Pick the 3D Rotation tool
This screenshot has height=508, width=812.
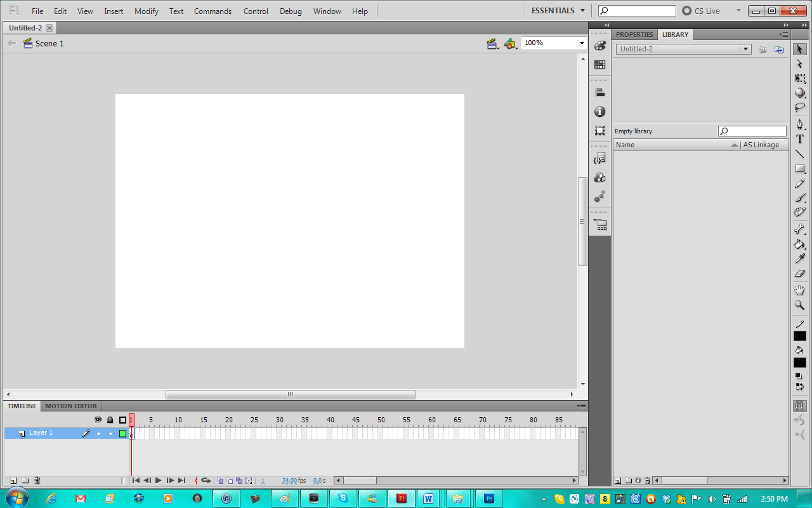click(x=799, y=93)
